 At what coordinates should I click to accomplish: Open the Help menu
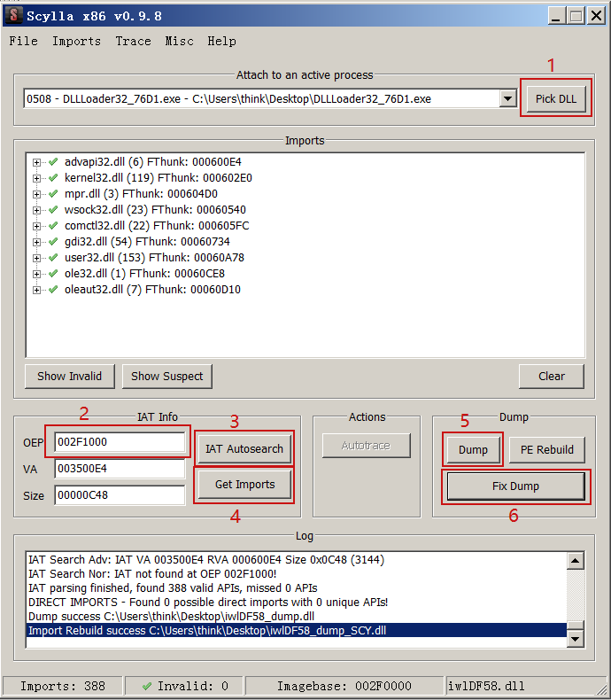(221, 41)
